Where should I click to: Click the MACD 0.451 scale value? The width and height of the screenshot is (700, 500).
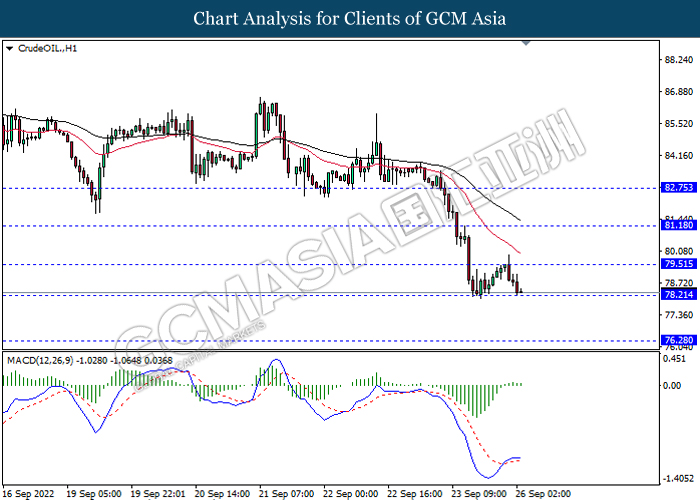coord(674,359)
